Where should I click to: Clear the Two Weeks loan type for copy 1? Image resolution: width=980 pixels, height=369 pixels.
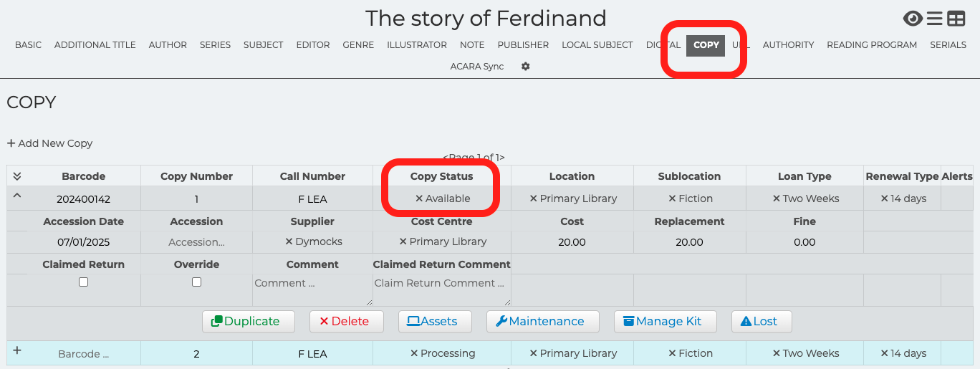(x=776, y=198)
